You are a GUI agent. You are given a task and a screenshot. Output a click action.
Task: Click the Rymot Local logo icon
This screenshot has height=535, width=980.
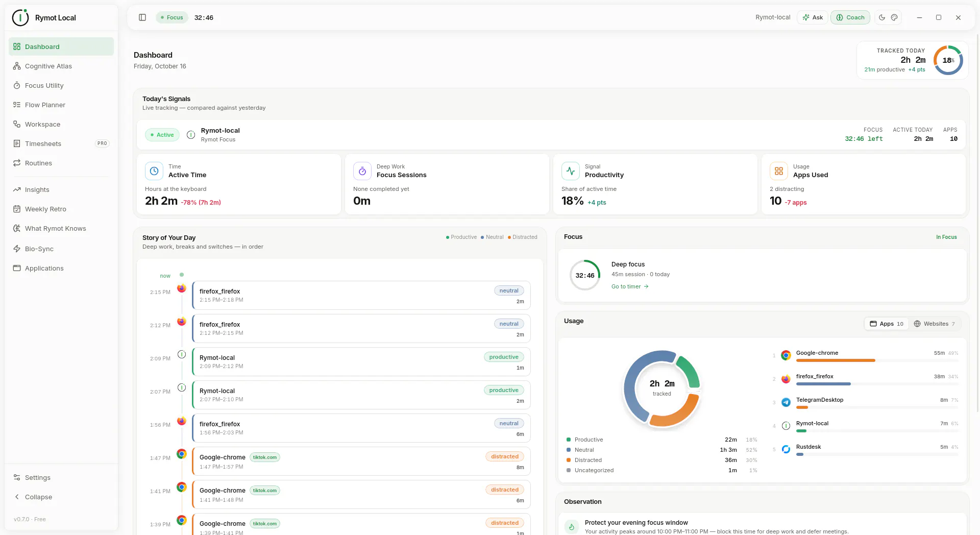[x=20, y=17]
